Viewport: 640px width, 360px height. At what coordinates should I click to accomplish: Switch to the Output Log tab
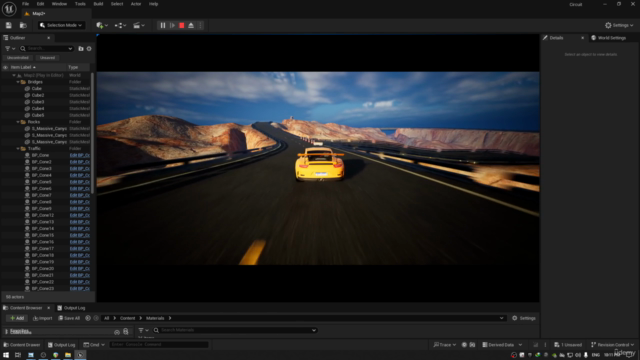71,308
